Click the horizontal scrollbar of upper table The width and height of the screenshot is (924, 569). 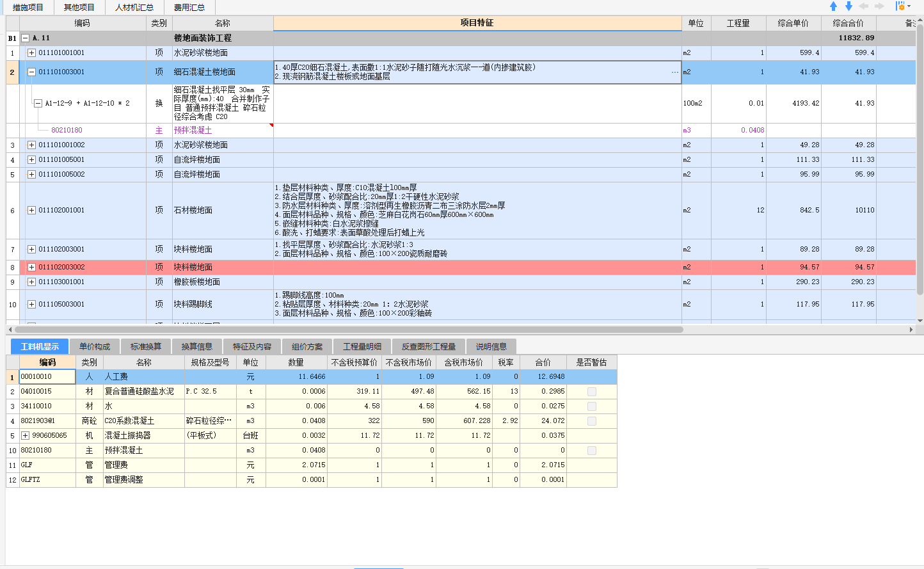pyautogui.click(x=349, y=330)
